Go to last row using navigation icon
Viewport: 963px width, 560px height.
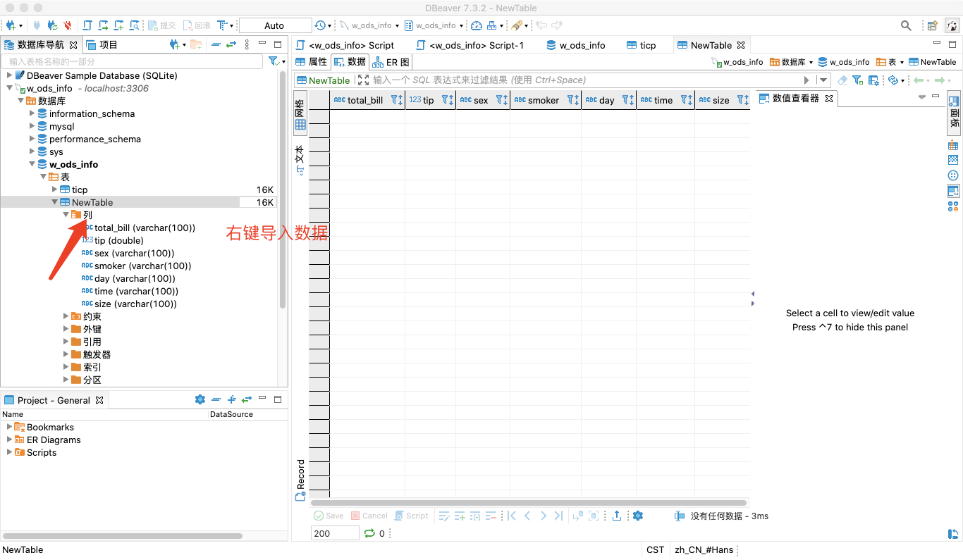pos(558,516)
